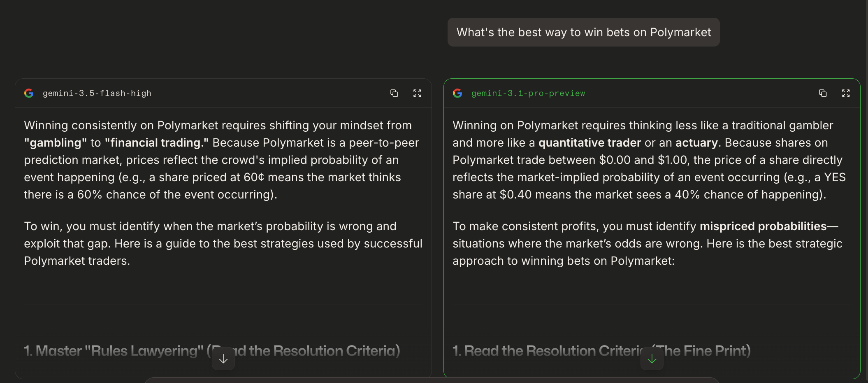
Task: Click bold text "financial trading."
Action: pos(157,142)
